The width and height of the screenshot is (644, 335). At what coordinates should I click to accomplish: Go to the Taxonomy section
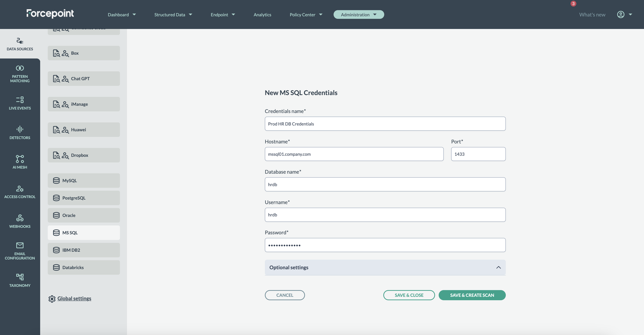(20, 280)
